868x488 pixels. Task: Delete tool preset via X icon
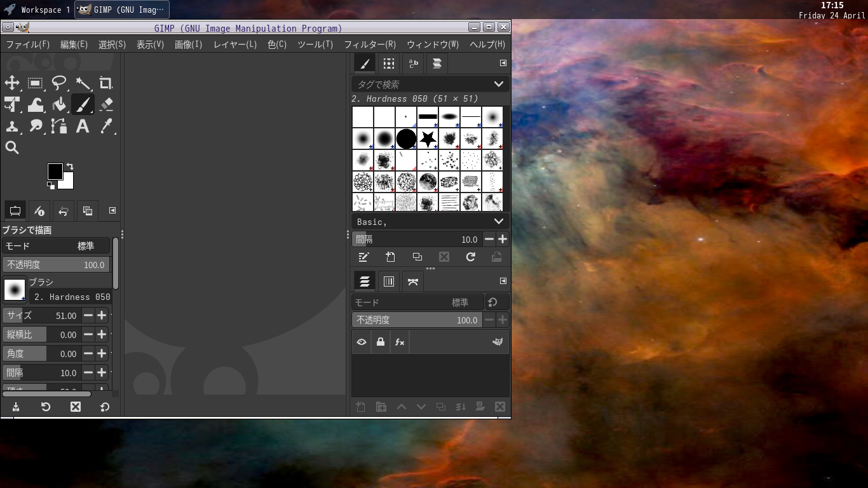(x=76, y=407)
